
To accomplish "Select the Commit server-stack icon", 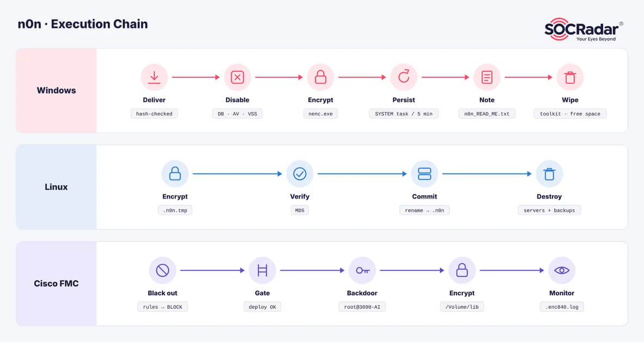I will click(424, 173).
